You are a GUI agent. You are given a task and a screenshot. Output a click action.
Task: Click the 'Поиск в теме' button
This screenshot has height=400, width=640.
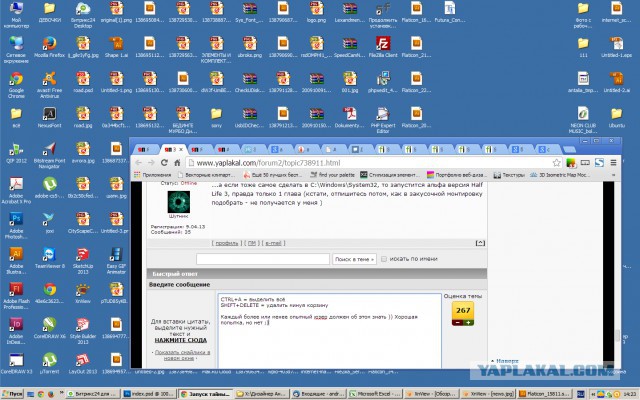point(354,259)
